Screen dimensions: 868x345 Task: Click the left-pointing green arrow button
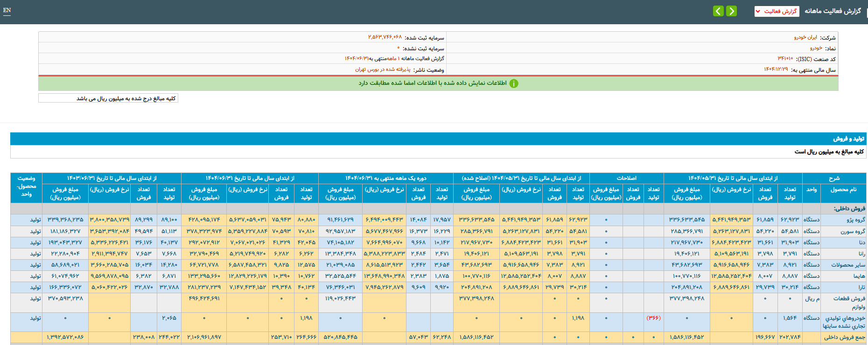click(718, 11)
